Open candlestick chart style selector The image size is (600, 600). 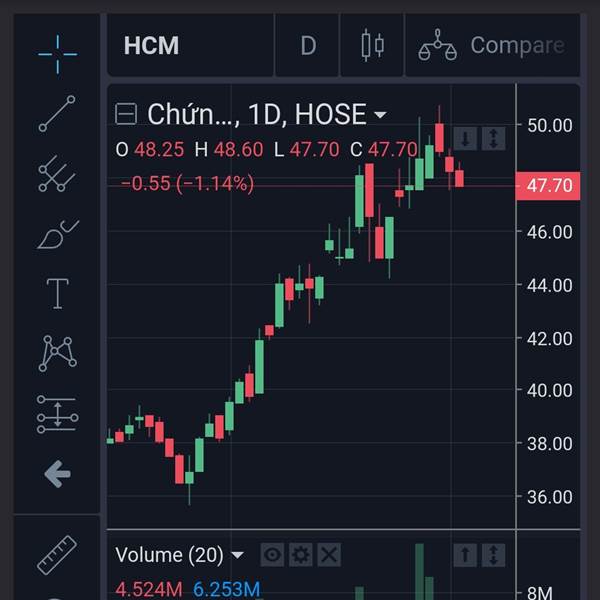click(x=372, y=45)
